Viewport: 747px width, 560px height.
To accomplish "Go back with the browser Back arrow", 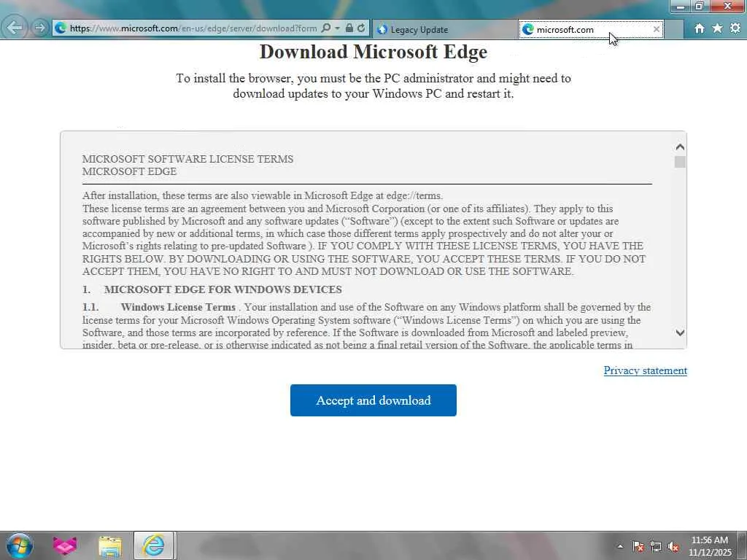I will [15, 28].
